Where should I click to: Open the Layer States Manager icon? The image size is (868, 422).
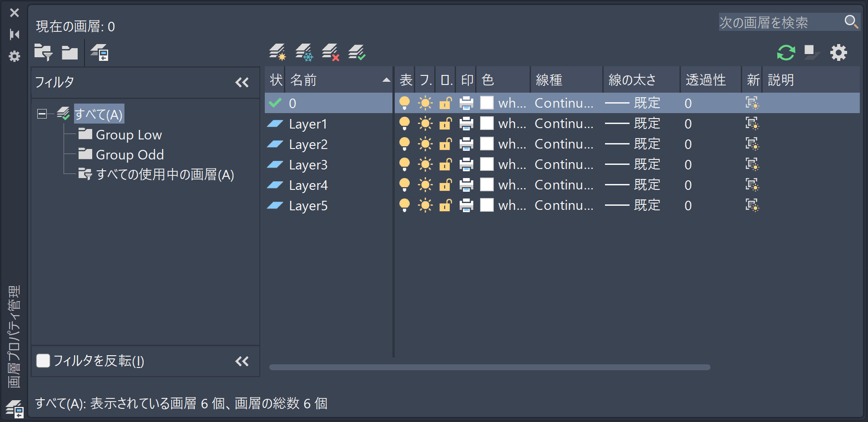[x=99, y=53]
